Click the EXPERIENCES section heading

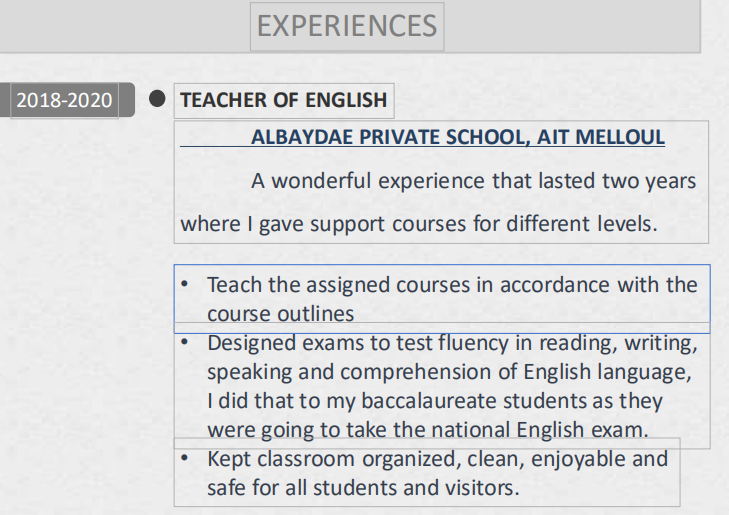click(x=347, y=26)
